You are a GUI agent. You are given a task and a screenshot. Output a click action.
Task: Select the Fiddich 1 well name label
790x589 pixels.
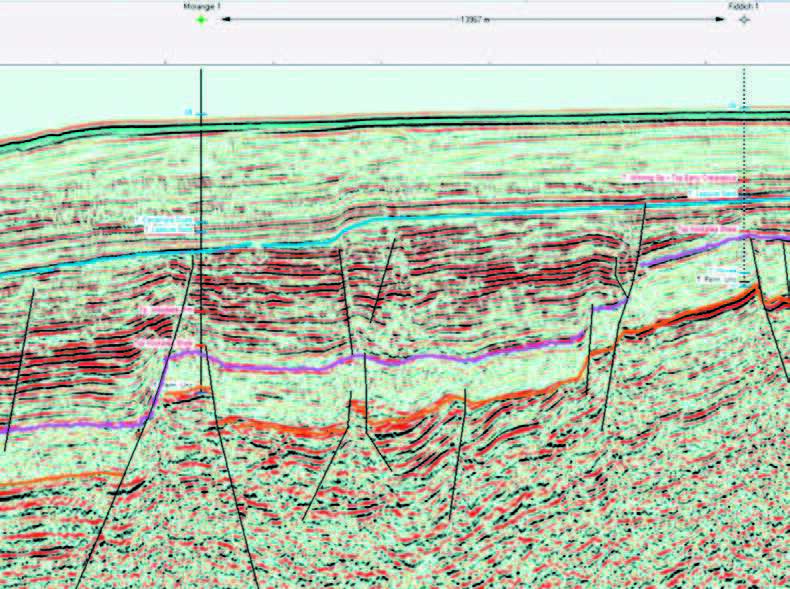[x=743, y=6]
